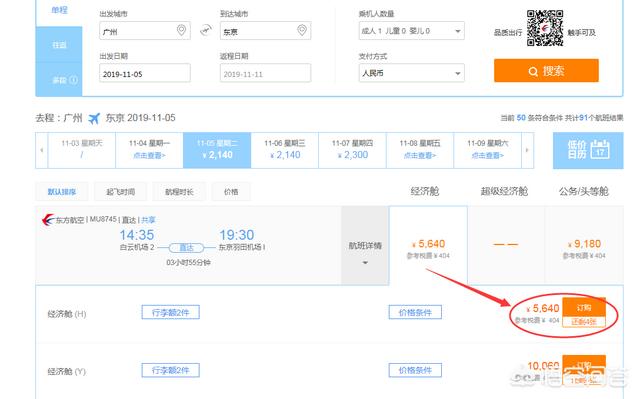Sort by 价格 price
The image size is (640, 399).
coord(231,192)
